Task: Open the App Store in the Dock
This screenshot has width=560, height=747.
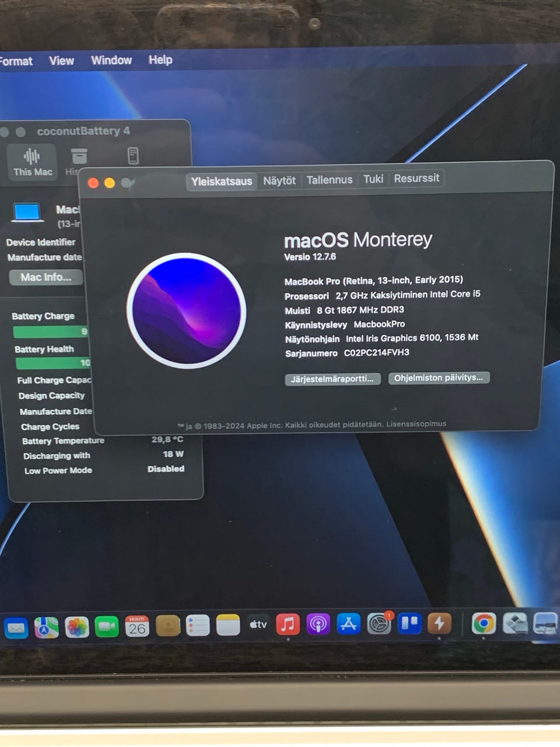Action: pos(349,624)
